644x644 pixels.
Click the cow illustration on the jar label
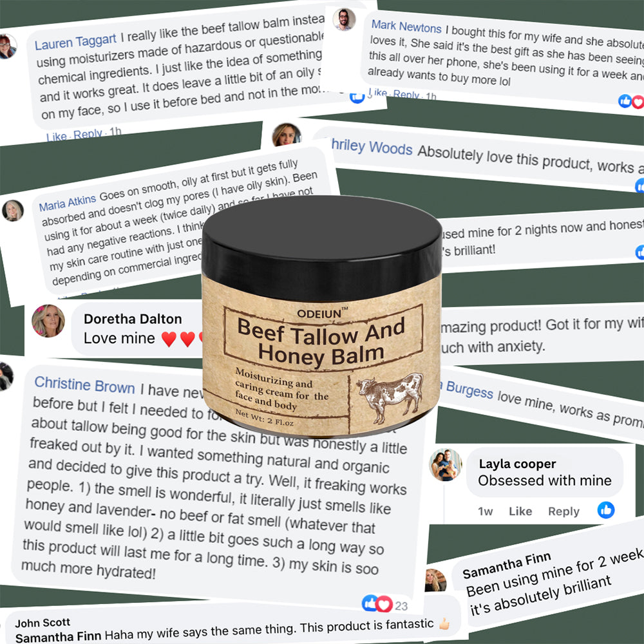point(390,396)
